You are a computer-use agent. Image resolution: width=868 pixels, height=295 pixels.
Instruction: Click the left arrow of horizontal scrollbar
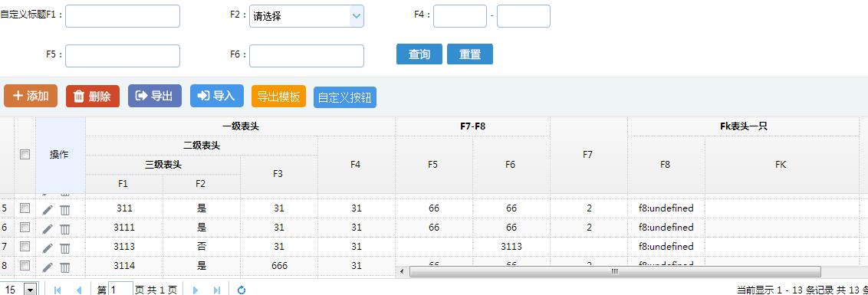402,271
